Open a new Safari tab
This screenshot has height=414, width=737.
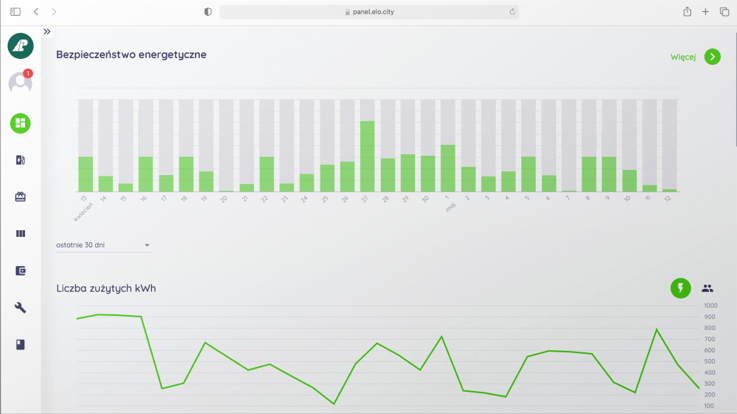coord(705,12)
